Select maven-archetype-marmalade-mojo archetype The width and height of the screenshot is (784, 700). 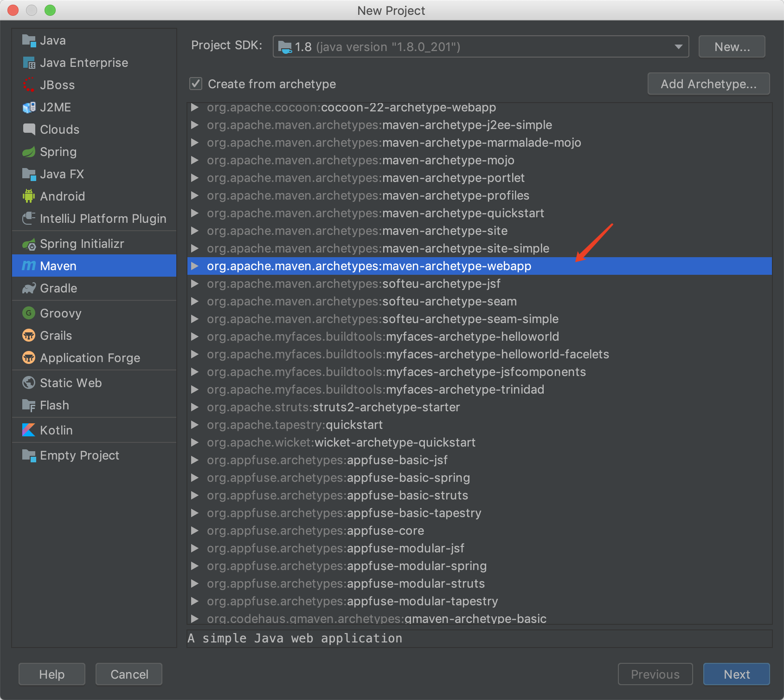coord(480,143)
